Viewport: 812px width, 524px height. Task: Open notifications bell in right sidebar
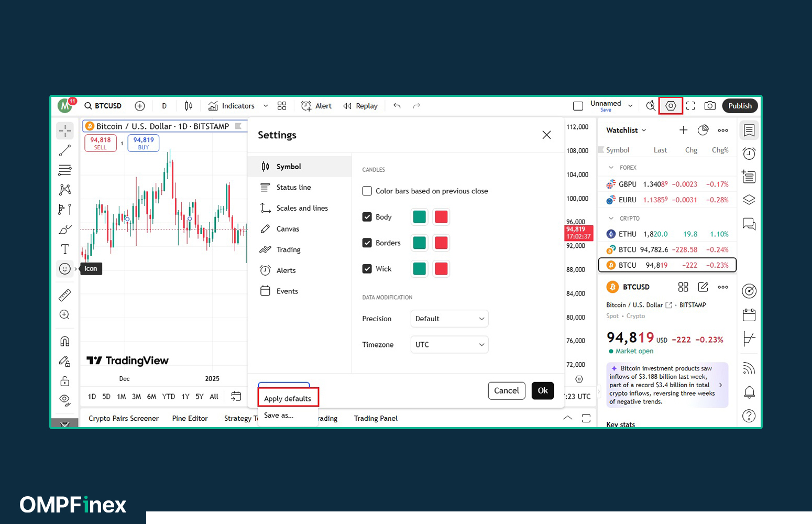click(749, 392)
